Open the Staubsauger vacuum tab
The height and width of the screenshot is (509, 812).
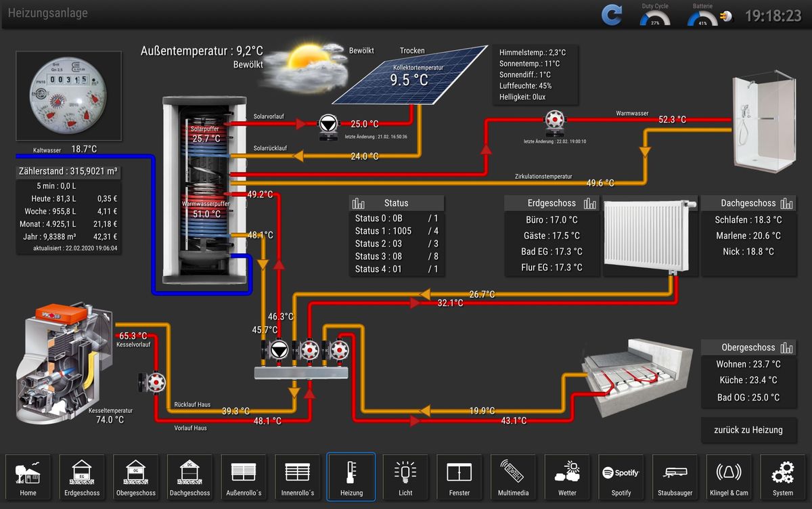675,478
